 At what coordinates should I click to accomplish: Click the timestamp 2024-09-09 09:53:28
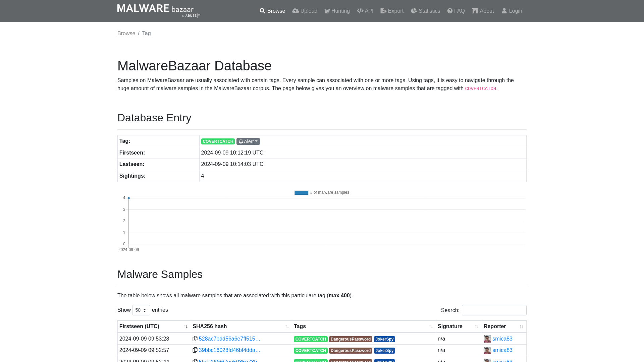[144, 339]
